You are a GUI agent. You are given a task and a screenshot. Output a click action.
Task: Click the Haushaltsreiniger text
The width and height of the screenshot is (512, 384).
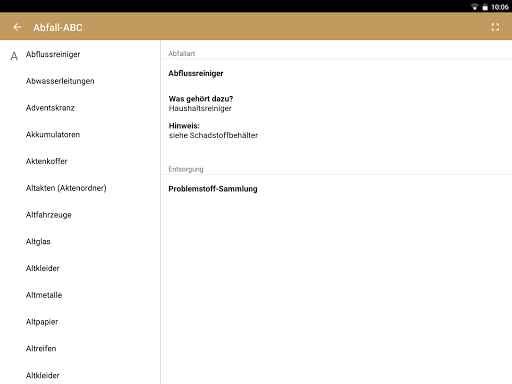tap(200, 108)
